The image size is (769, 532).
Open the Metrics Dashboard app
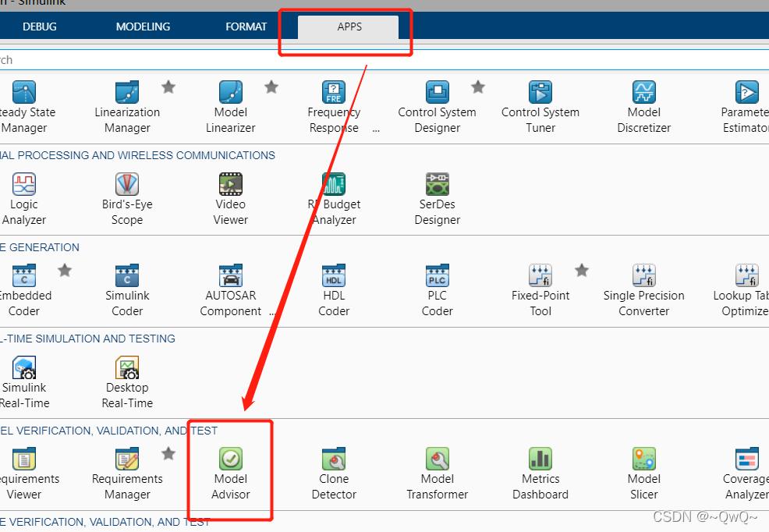540,473
